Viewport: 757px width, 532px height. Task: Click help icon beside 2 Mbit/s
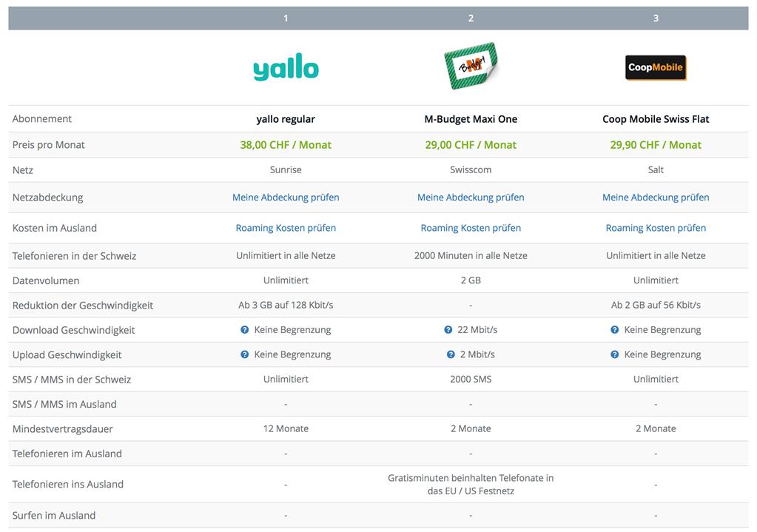tap(451, 354)
